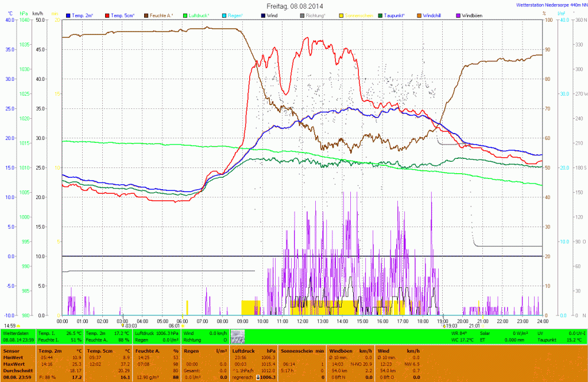Click the weather condition thumbnail beside Wind
588x382 pixels.
pyautogui.click(x=238, y=336)
